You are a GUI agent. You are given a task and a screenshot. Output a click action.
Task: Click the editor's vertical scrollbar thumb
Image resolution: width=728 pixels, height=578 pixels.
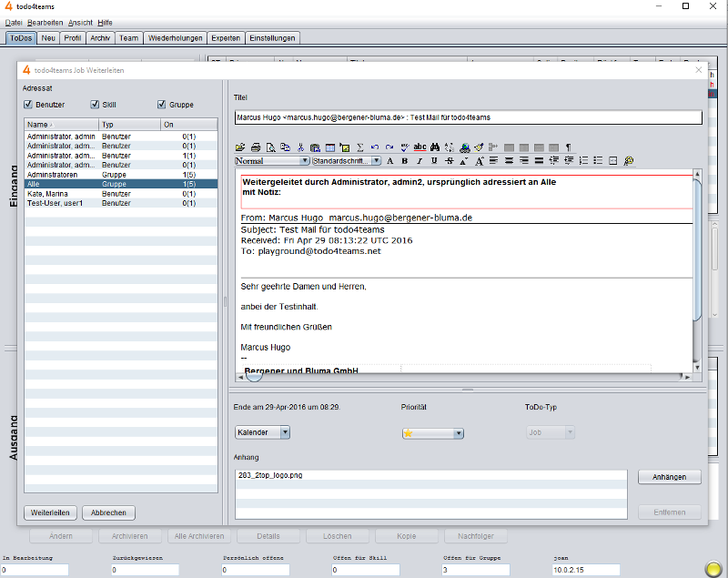point(697,250)
